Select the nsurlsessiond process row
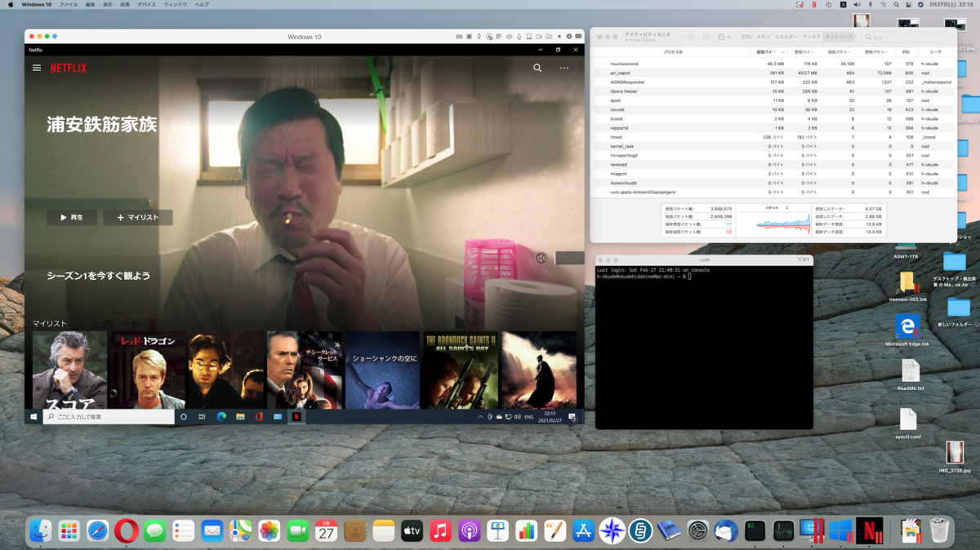This screenshot has width=980, height=550. (773, 64)
